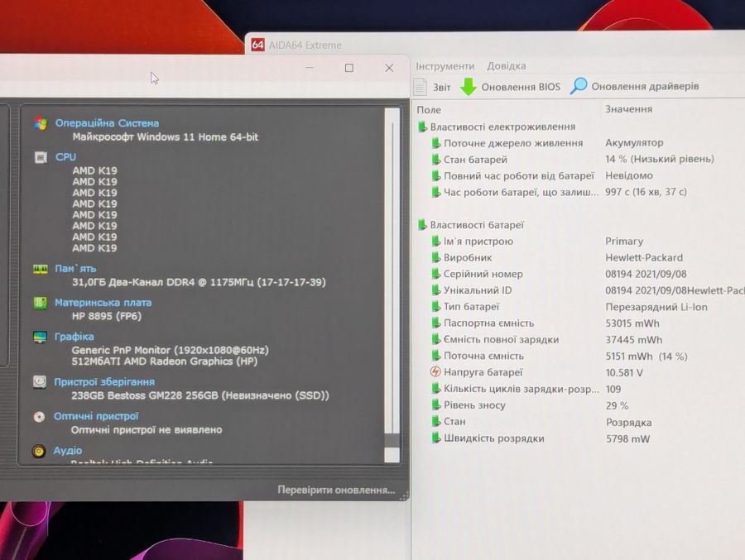
Task: Select the cycle count value 109
Action: click(613, 389)
